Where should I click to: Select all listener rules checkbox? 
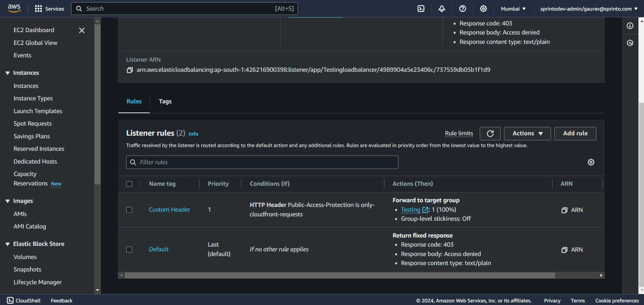[129, 184]
